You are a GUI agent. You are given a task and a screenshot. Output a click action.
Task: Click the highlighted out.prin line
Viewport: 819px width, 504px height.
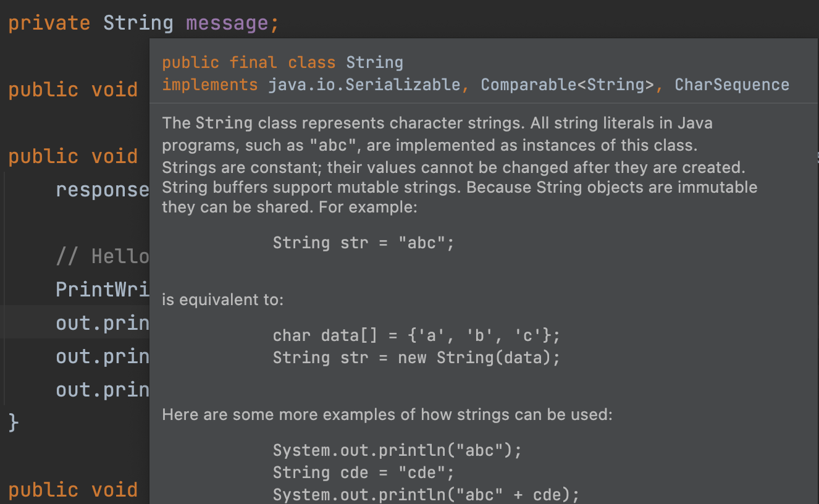point(102,322)
